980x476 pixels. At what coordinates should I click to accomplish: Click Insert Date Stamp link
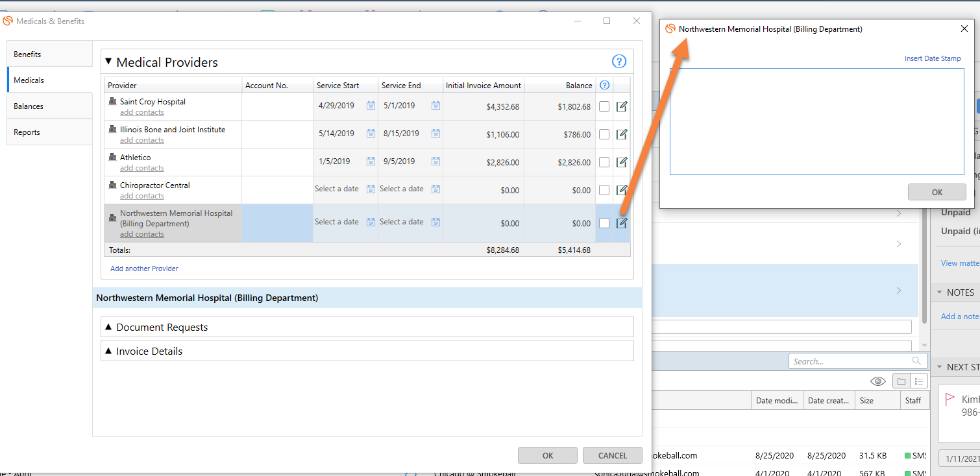933,58
